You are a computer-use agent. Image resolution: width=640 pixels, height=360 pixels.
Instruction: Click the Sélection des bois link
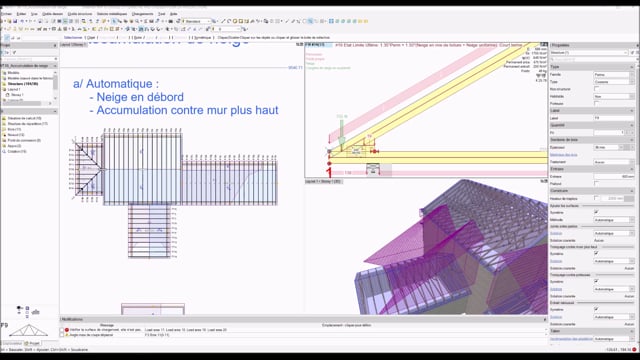(564, 155)
